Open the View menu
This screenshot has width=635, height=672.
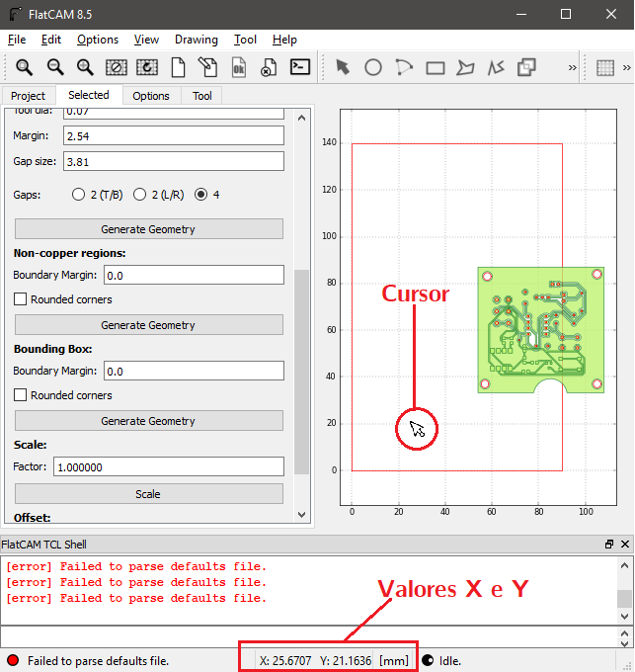[x=146, y=40]
